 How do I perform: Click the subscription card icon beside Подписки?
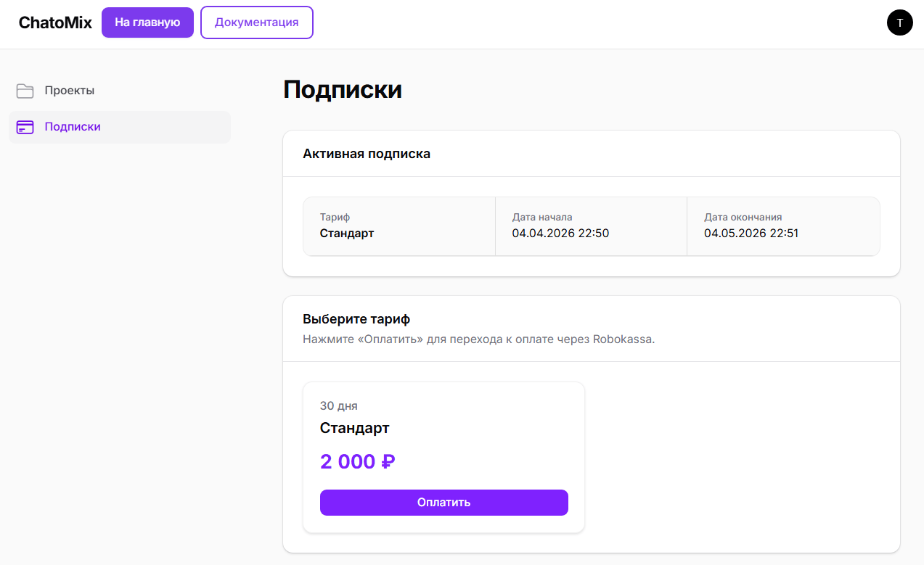tap(25, 126)
